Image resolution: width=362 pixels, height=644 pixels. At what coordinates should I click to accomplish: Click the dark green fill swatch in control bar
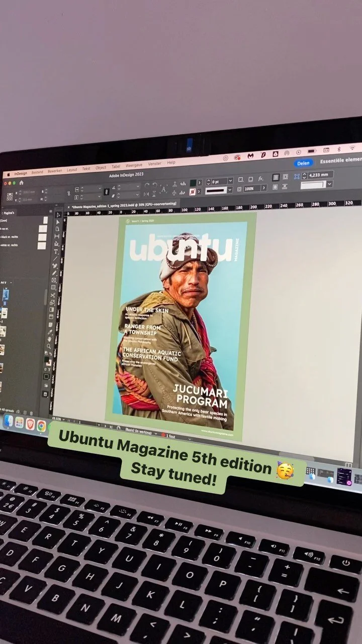pos(193,183)
